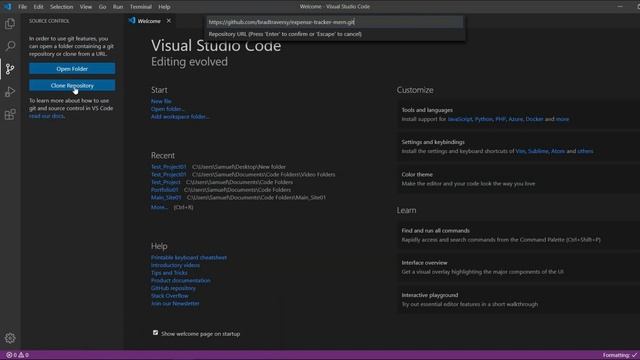Open Tips and Tricks link
The height and width of the screenshot is (360, 640).
[169, 273]
